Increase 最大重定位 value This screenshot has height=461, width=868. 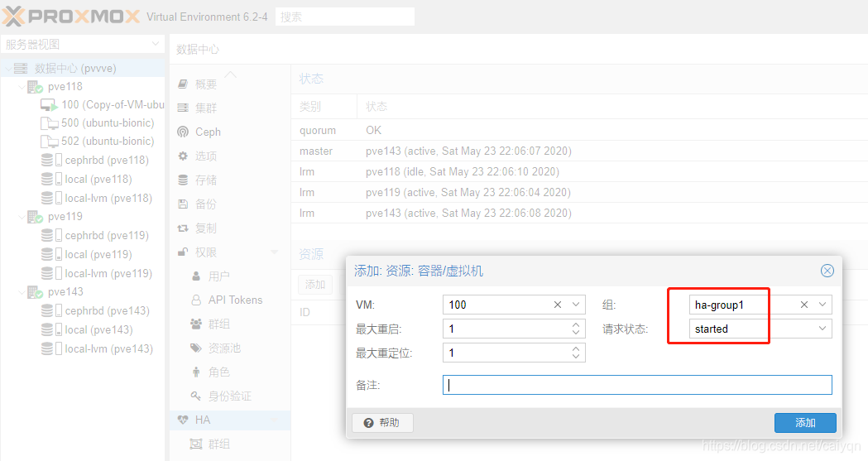click(x=576, y=348)
